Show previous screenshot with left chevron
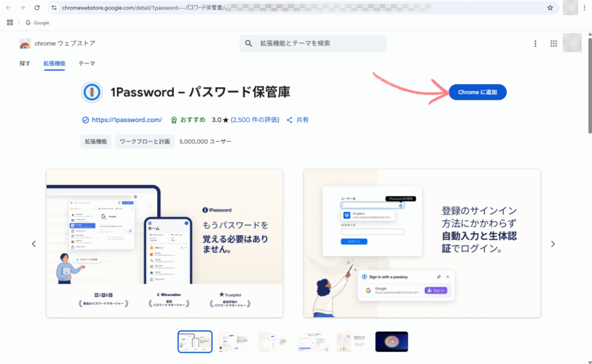This screenshot has width=592, height=364. [34, 244]
